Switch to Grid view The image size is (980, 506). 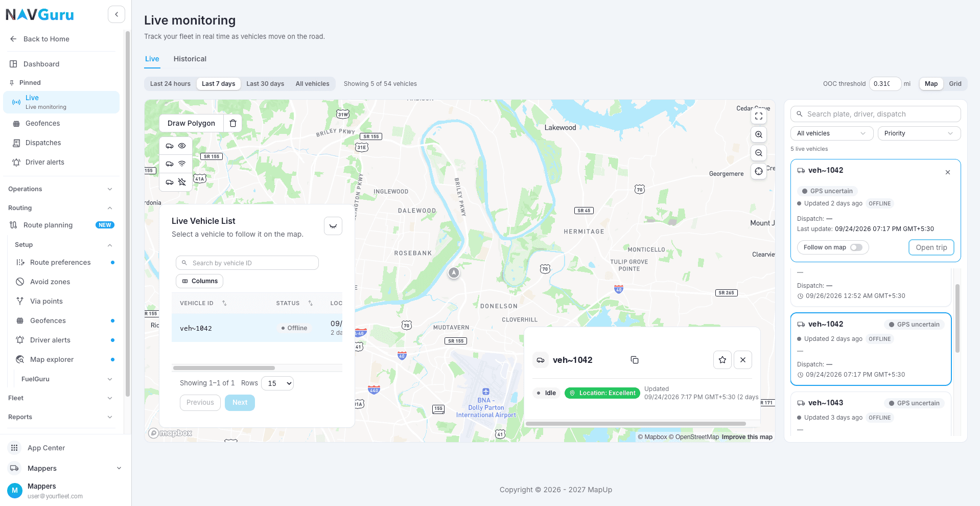click(x=955, y=84)
